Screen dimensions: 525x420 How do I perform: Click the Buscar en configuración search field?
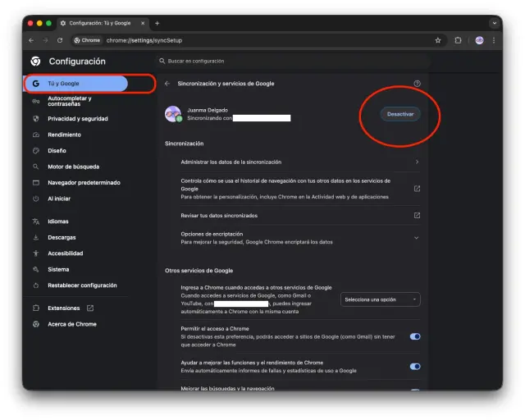click(246, 61)
